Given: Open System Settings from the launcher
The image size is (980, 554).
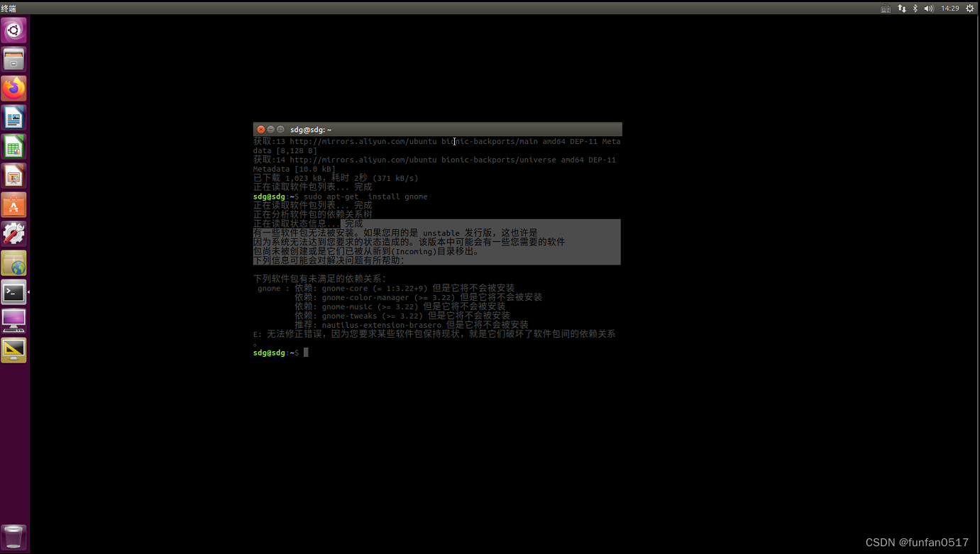Looking at the screenshot, I should (14, 233).
